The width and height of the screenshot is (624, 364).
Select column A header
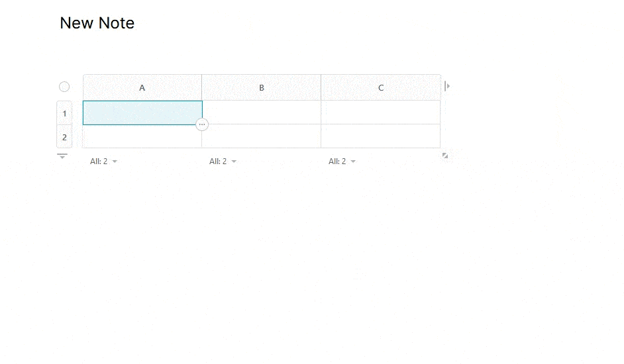[142, 87]
